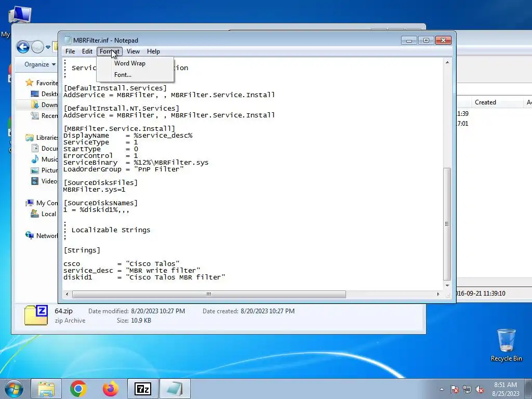
Task: Launch Google Chrome from taskbar
Action: pos(78,389)
